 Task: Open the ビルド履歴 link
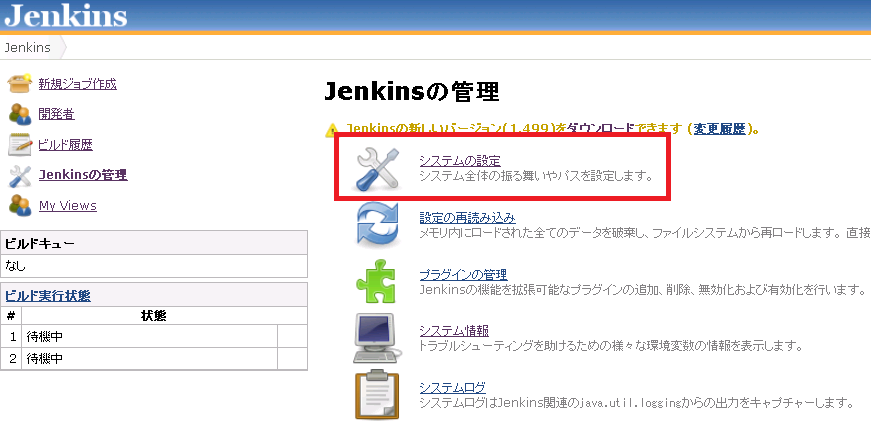[66, 145]
